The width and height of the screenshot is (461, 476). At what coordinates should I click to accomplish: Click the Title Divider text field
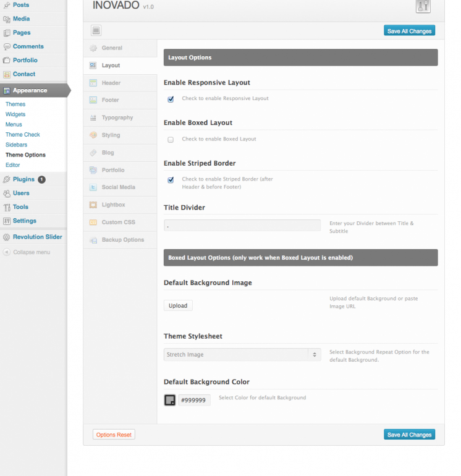point(242,226)
